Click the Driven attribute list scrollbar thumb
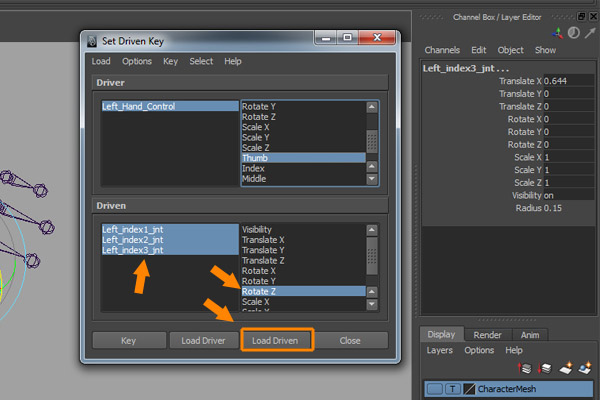600x400 pixels. click(372, 256)
